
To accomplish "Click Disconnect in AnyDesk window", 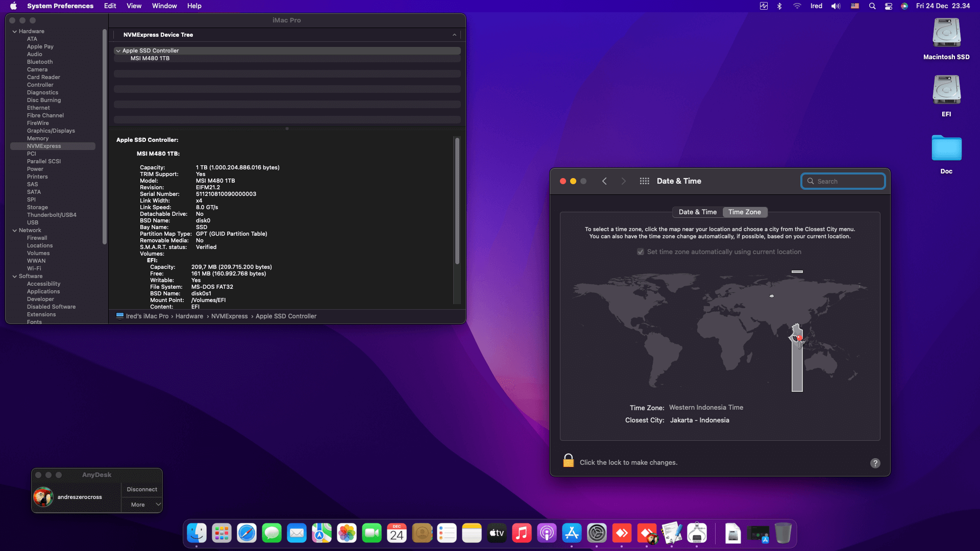I will pos(142,489).
